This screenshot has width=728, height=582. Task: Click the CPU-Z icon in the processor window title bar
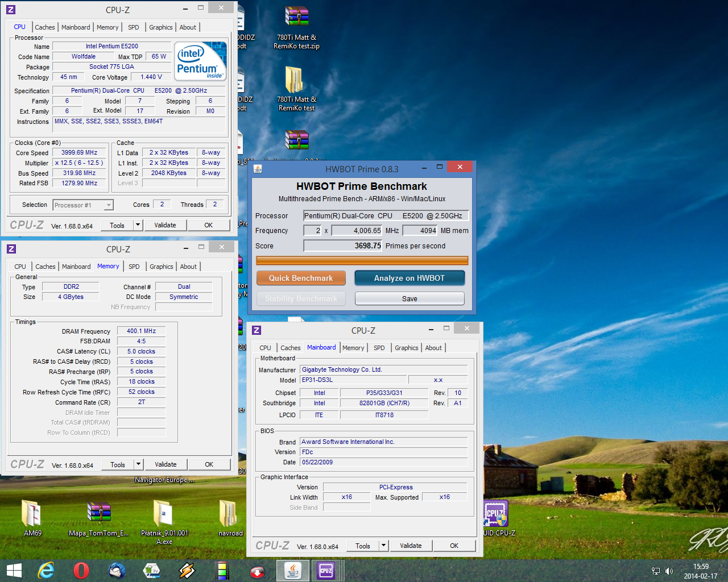tap(11, 10)
